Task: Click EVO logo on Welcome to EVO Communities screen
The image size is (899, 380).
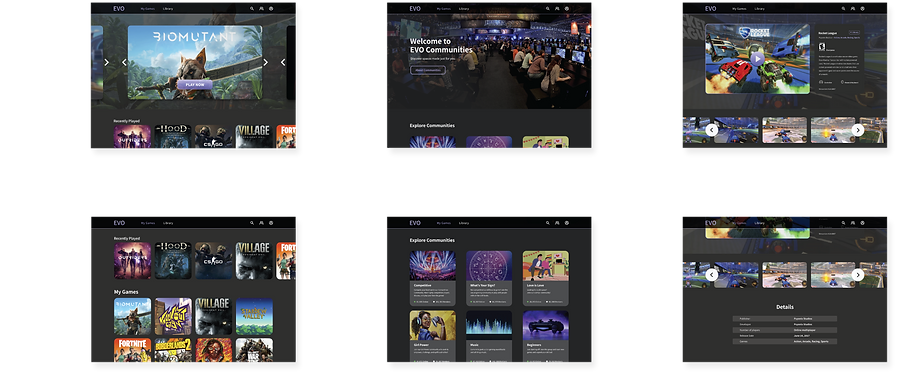Action: click(x=415, y=9)
